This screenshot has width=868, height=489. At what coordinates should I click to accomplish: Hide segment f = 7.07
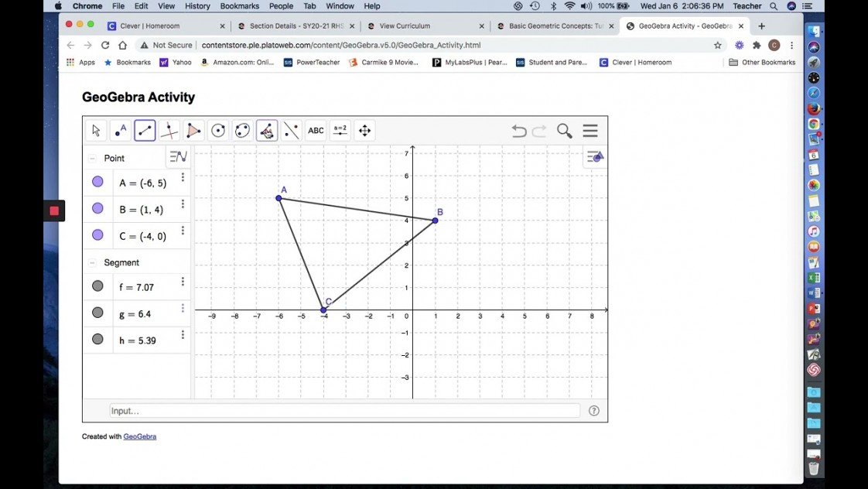tap(97, 286)
